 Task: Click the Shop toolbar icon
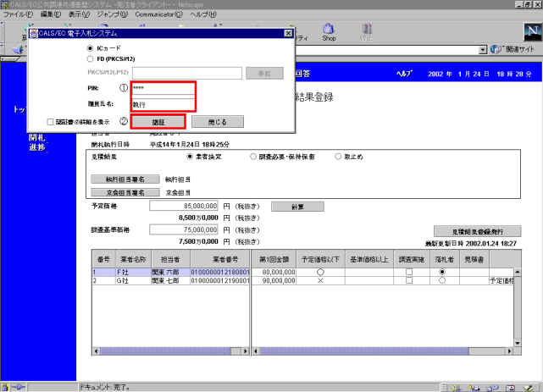[329, 31]
